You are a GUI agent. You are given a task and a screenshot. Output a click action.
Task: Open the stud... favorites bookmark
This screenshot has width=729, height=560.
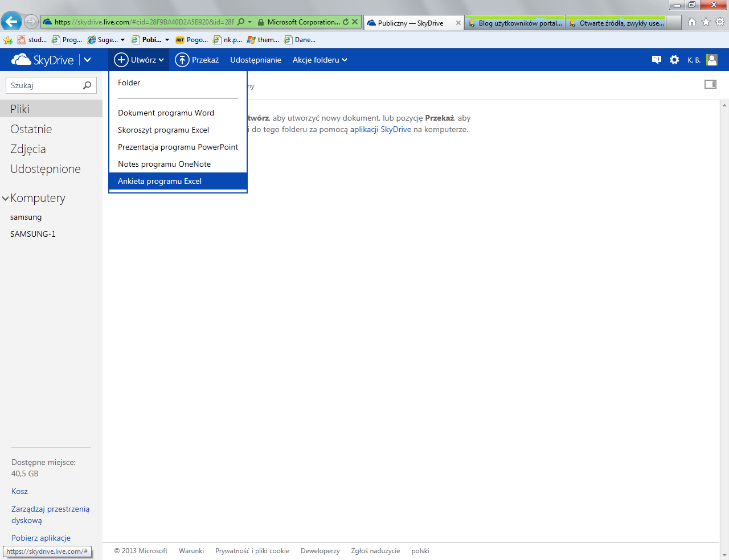pyautogui.click(x=32, y=40)
